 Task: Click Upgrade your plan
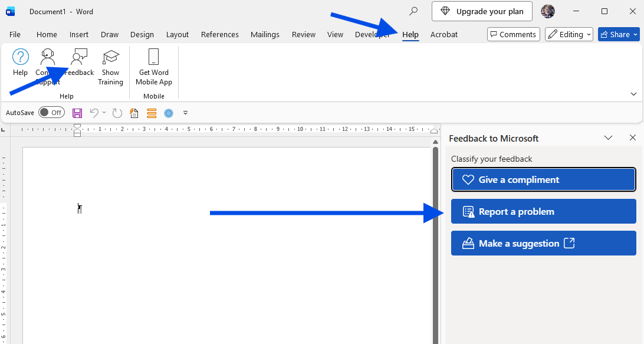[x=482, y=12]
